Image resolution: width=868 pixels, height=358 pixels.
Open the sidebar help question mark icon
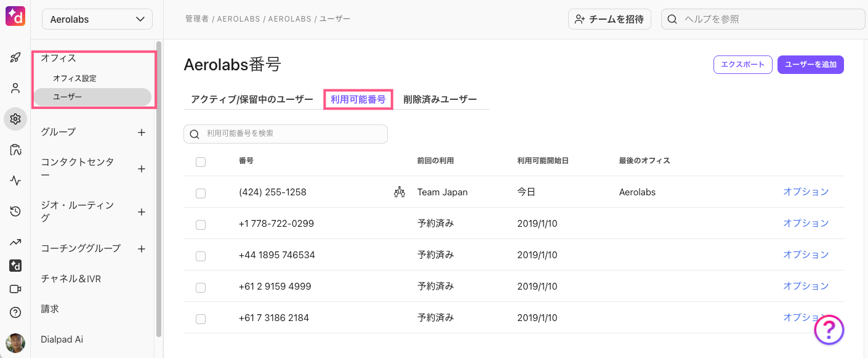pos(15,312)
